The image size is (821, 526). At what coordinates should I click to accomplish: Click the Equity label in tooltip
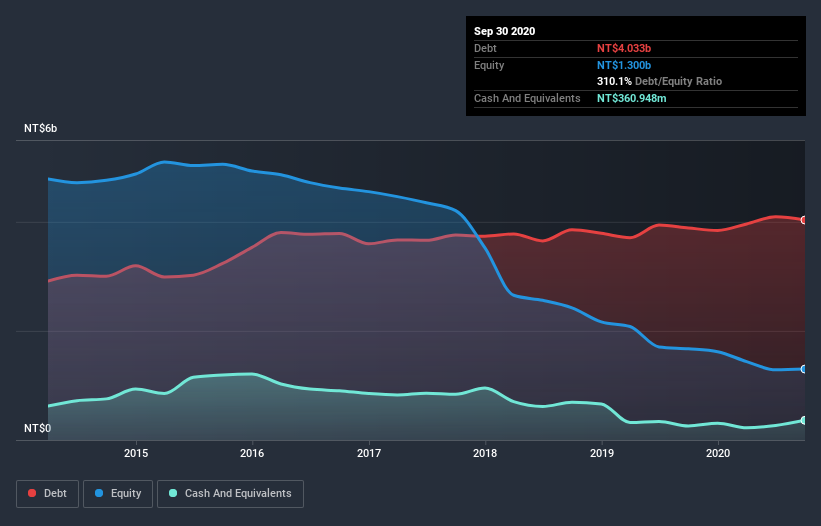(x=489, y=65)
